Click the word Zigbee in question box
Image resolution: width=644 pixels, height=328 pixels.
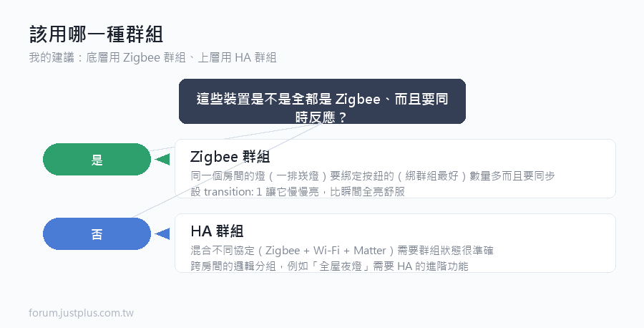click(358, 99)
